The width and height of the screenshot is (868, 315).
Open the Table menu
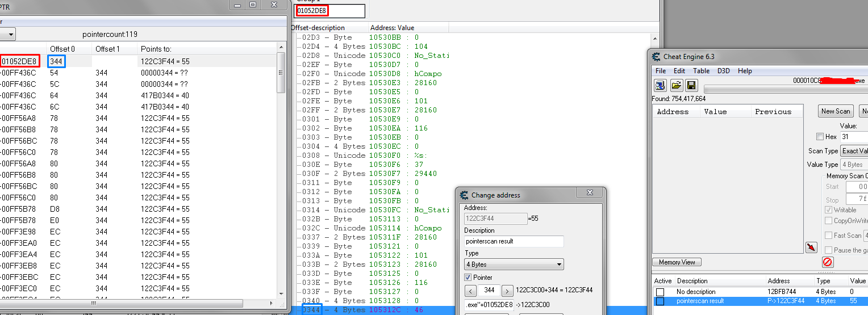[x=701, y=71]
